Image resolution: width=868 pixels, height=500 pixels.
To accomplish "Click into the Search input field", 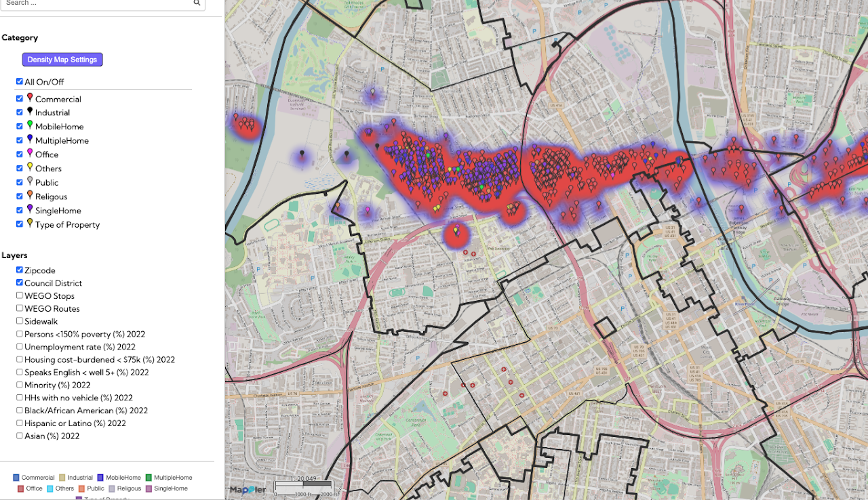I will click(95, 3).
